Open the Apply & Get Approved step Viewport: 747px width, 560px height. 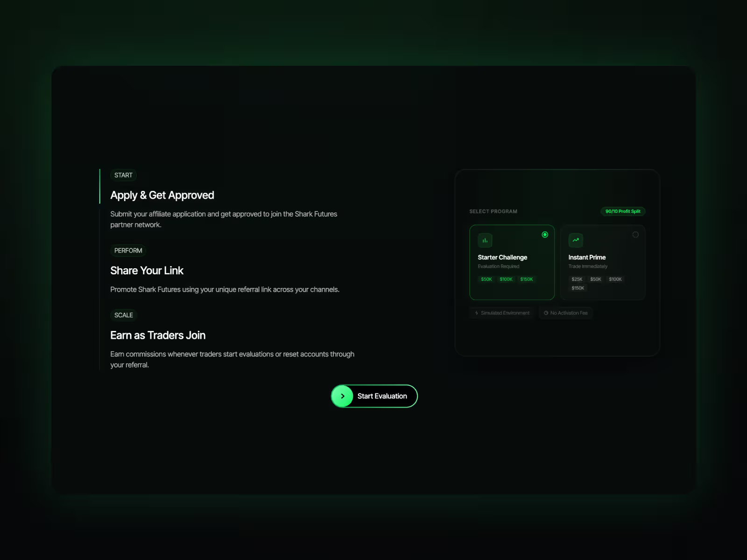(162, 196)
